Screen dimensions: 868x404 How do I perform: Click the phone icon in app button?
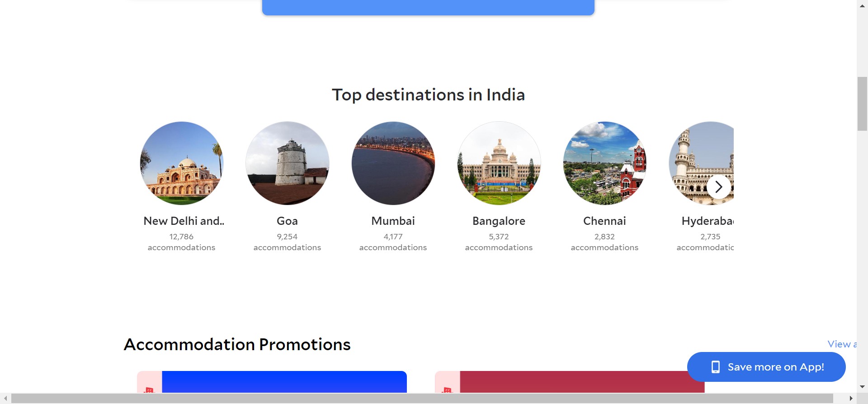715,367
